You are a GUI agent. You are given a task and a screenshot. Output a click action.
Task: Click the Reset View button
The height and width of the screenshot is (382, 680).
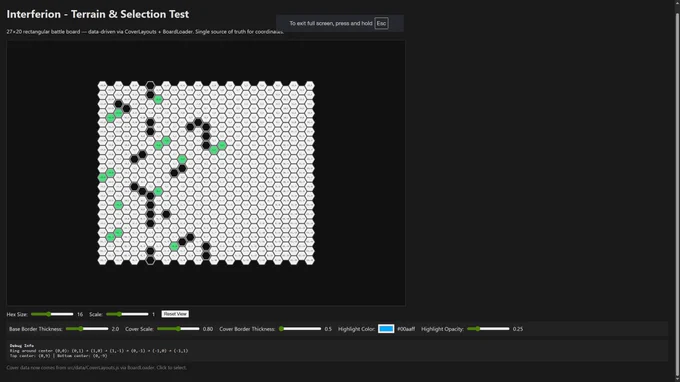pos(175,314)
